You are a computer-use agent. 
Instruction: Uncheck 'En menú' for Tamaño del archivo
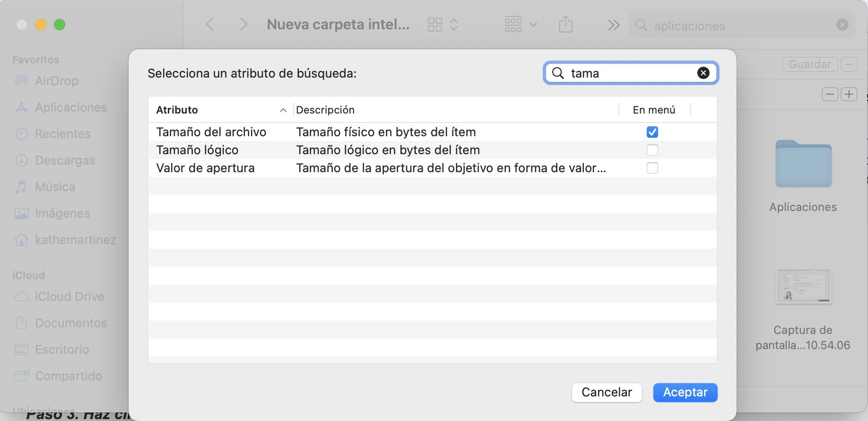point(652,132)
